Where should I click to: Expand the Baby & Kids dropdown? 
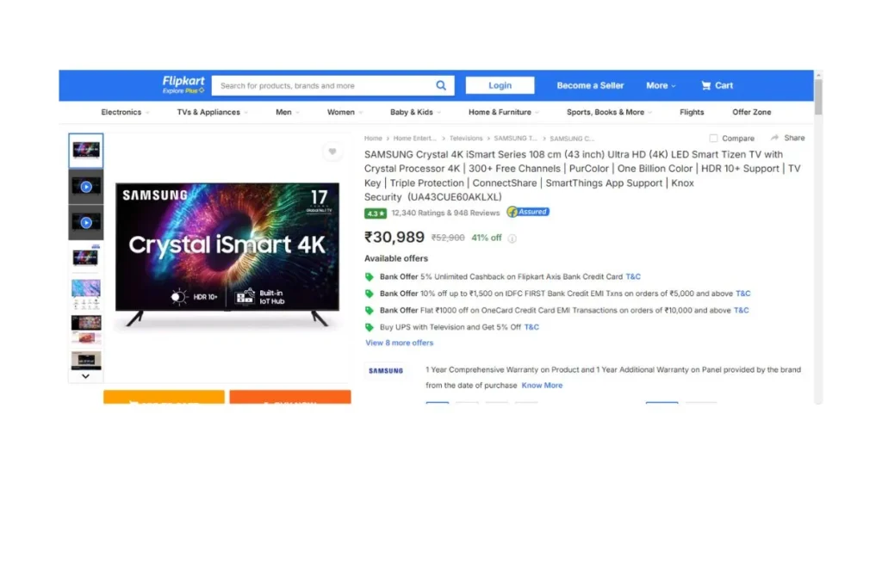pos(415,112)
